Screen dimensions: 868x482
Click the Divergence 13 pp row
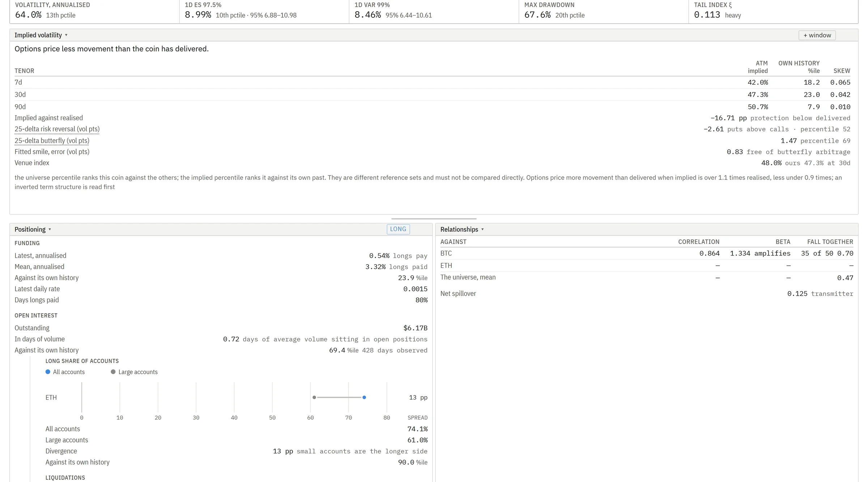coord(237,451)
